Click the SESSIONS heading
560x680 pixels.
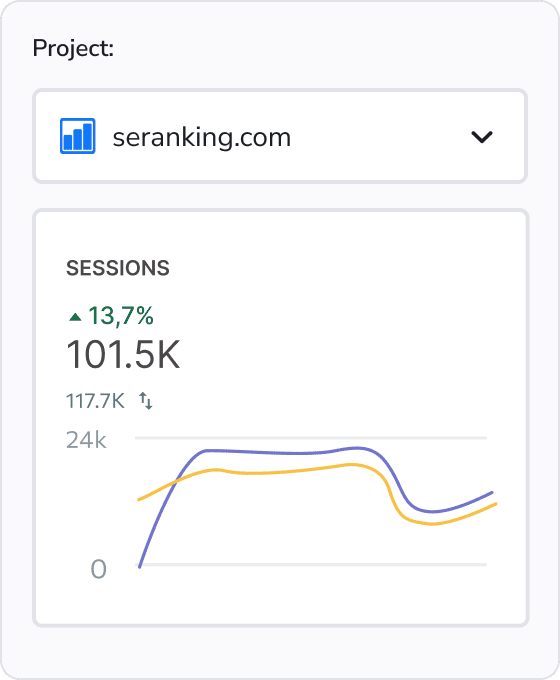click(118, 268)
